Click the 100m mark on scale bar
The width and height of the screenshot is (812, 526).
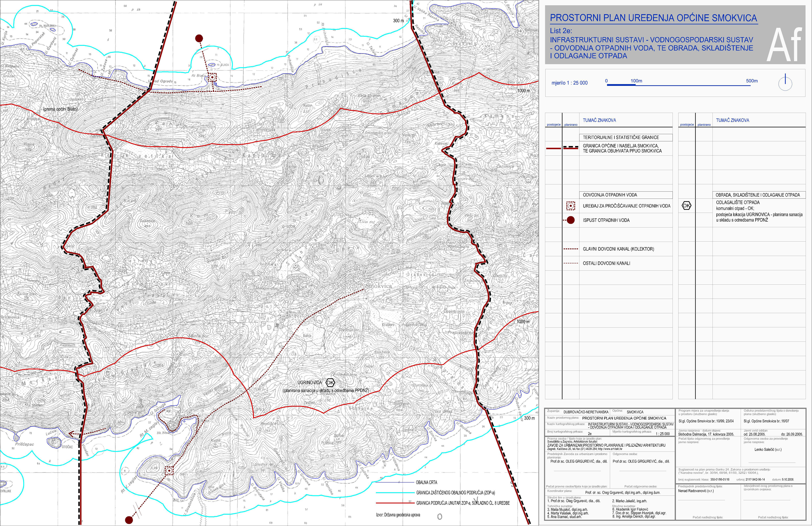coord(636,81)
